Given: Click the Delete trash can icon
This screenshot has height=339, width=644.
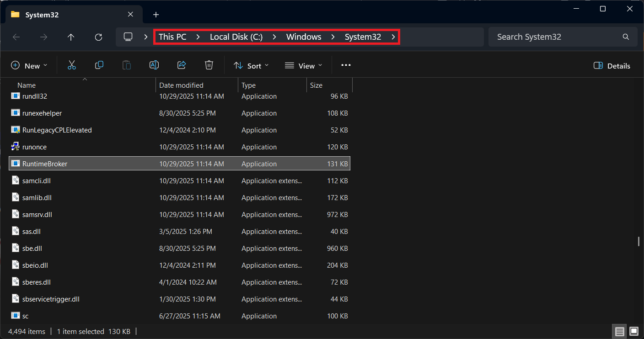Looking at the screenshot, I should (x=209, y=65).
